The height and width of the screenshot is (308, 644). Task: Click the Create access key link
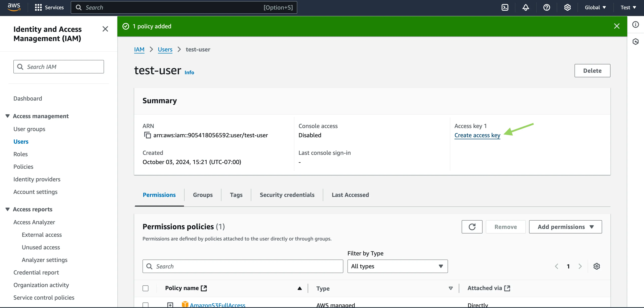[477, 135]
